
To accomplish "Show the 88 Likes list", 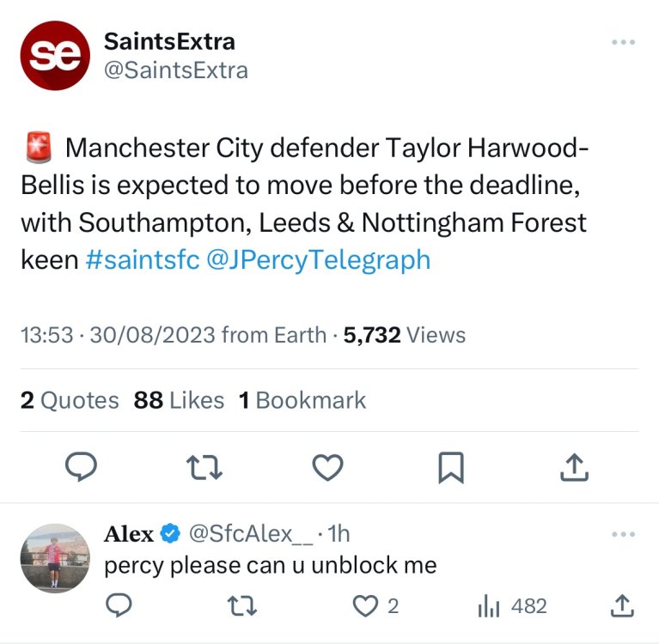I will (x=179, y=400).
